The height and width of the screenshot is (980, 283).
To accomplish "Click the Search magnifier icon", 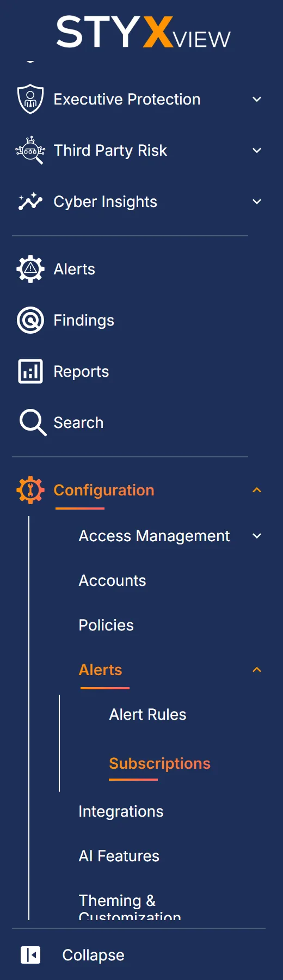I will coord(33,422).
